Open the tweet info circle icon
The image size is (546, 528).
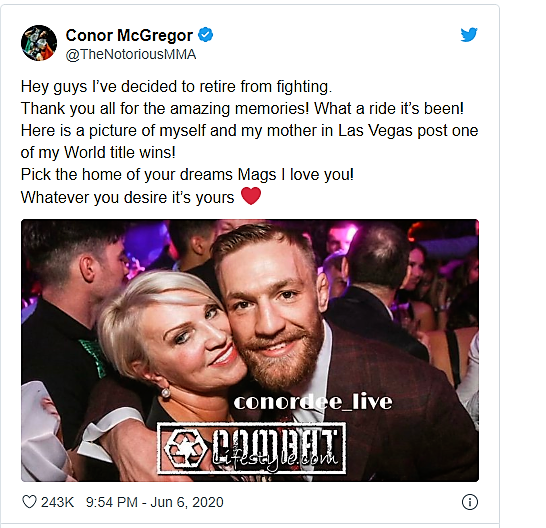[470, 502]
